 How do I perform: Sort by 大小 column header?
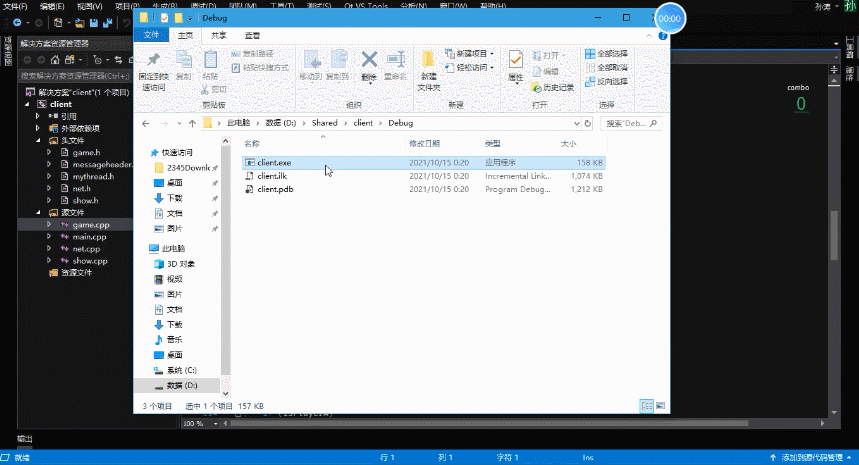point(569,143)
